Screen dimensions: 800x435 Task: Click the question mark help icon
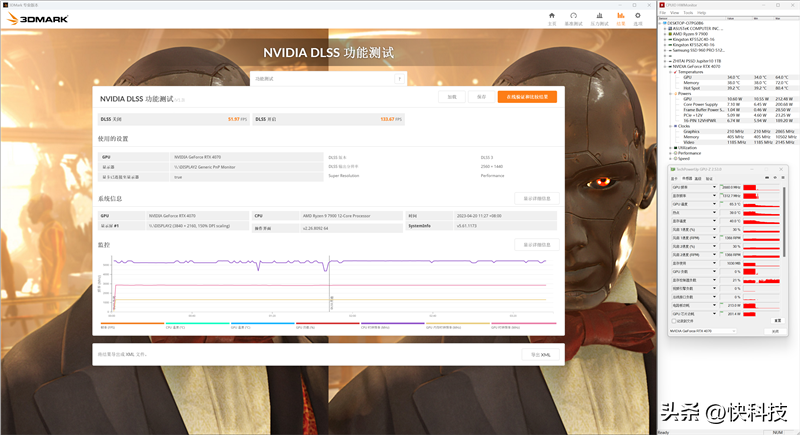(x=399, y=79)
